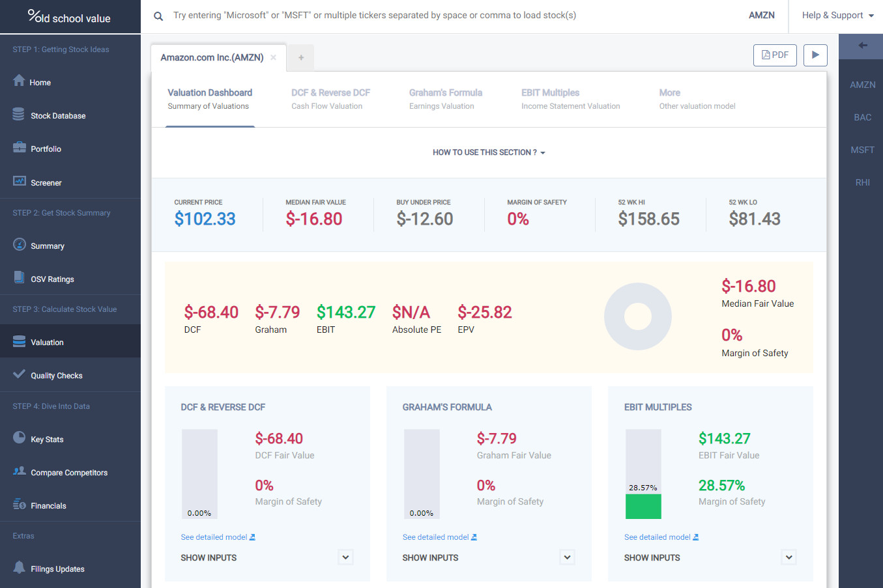This screenshot has width=883, height=588.
Task: Click the Graham margin of safety bar
Action: click(x=422, y=474)
